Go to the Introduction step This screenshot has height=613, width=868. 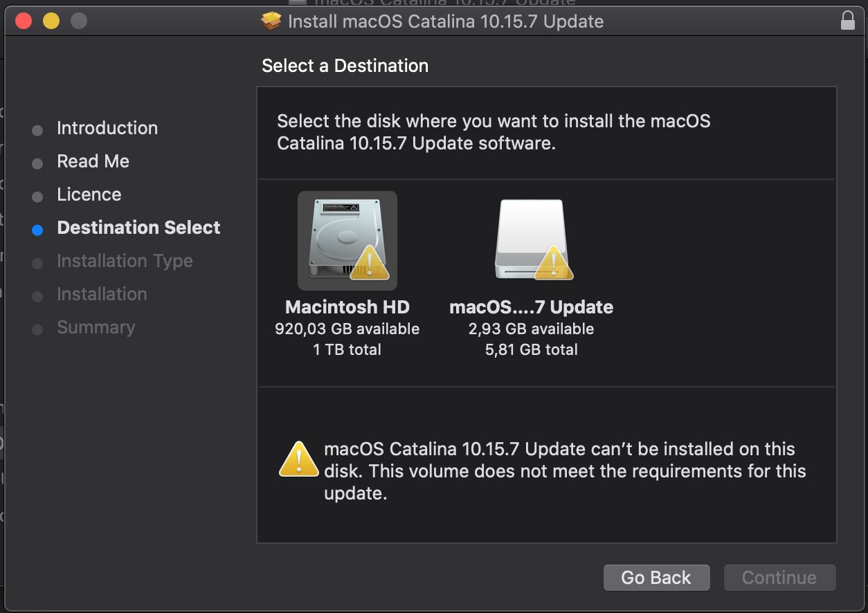pos(107,128)
